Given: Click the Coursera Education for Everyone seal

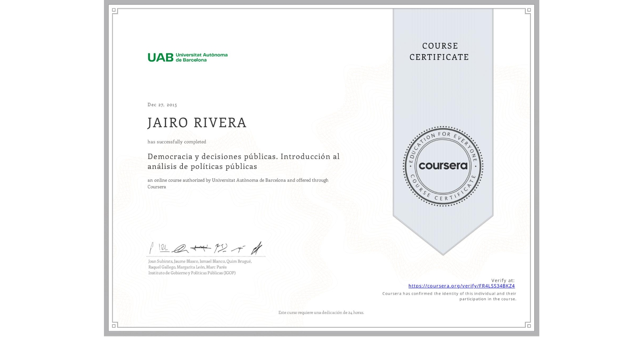Looking at the screenshot, I should 443,166.
